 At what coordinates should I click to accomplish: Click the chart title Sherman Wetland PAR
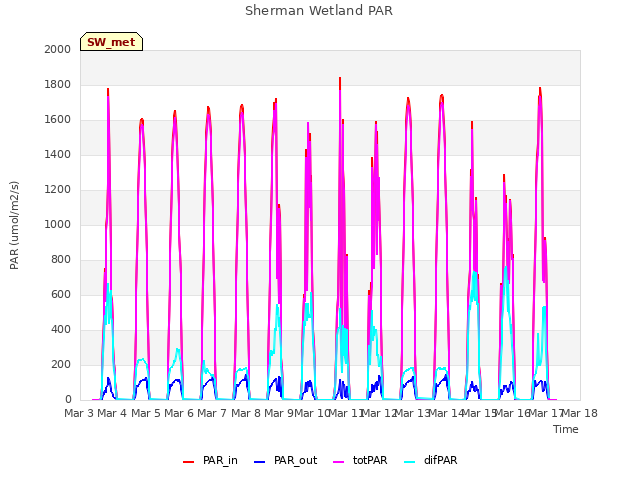(319, 11)
